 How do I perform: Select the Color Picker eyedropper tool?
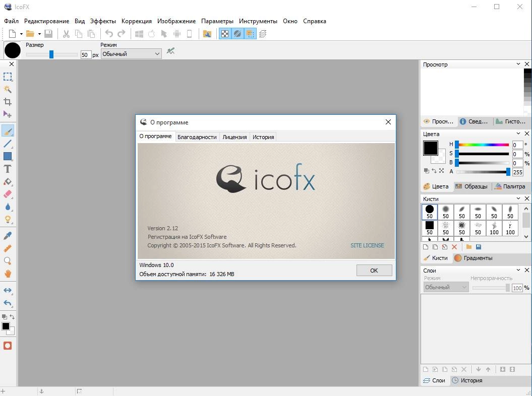[x=8, y=236]
